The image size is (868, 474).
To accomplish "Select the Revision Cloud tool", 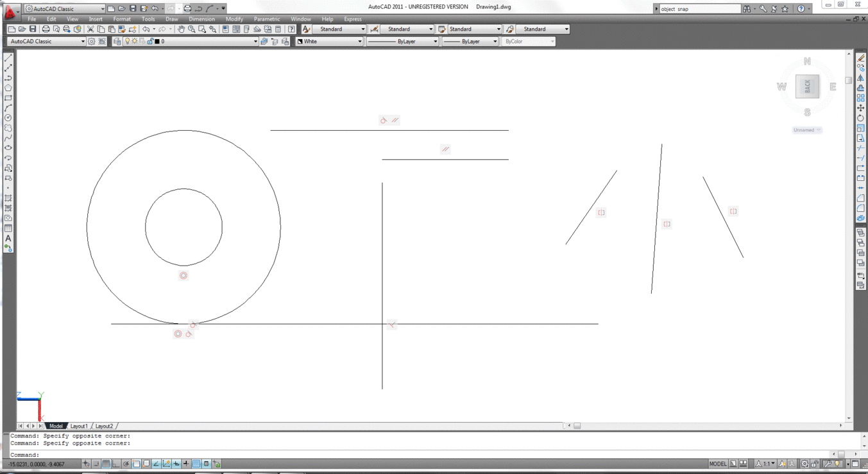I will 8,128.
